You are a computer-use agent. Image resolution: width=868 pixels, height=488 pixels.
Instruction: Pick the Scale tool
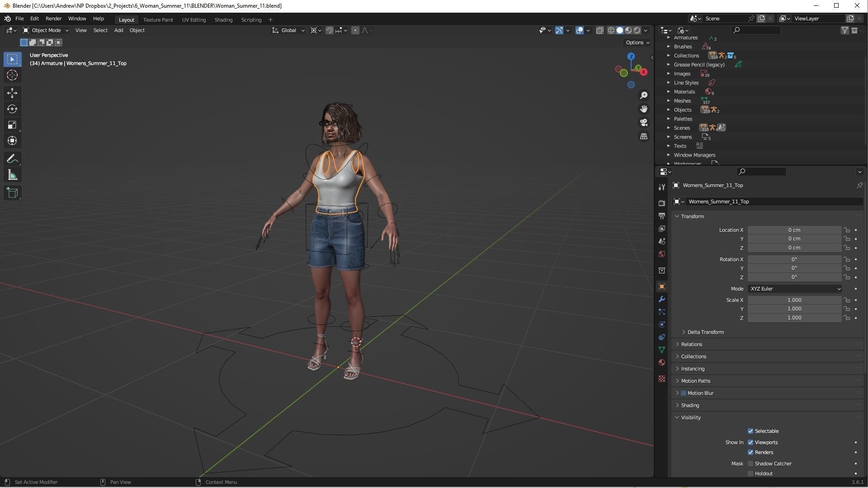[x=12, y=125]
